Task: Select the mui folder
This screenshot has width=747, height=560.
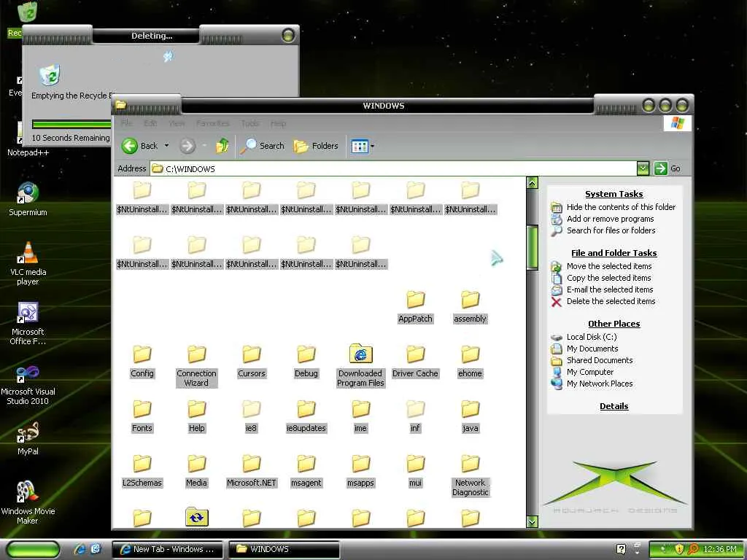Action: pyautogui.click(x=415, y=472)
